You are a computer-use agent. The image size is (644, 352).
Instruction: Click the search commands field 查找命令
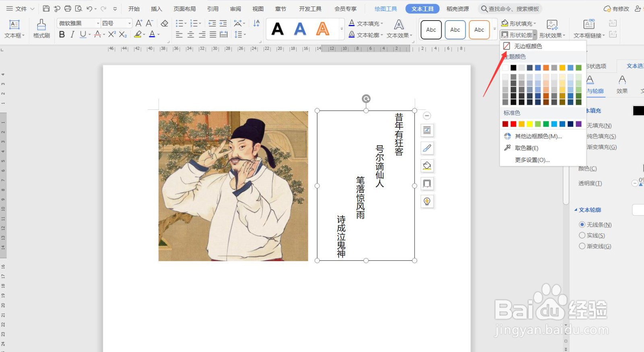[510, 8]
